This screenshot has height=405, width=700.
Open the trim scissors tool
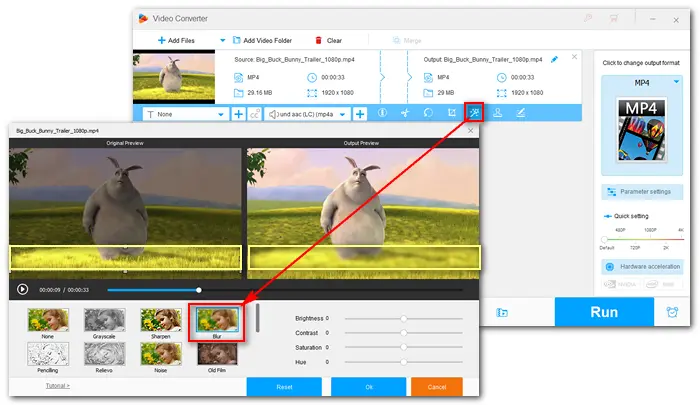click(x=405, y=113)
